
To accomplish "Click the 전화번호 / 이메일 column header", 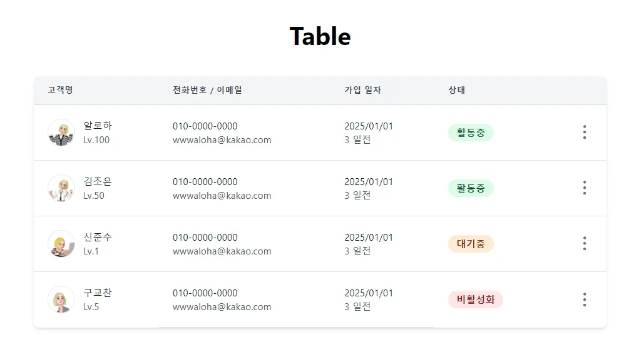I will coord(207,90).
